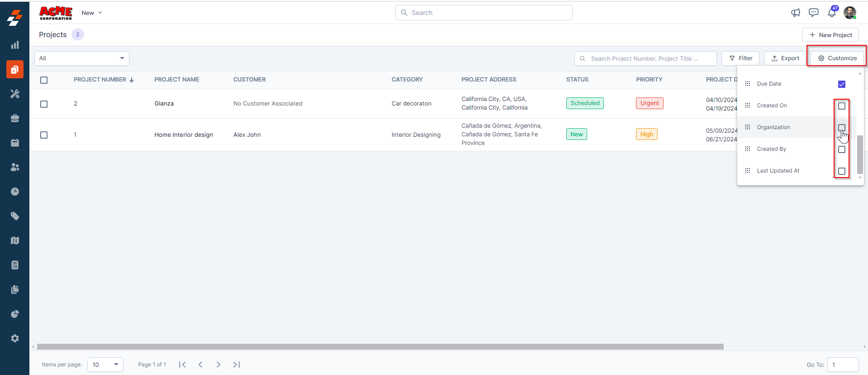868x375 pixels.
Task: Click the megaphone announcements icon
Action: (x=795, y=13)
